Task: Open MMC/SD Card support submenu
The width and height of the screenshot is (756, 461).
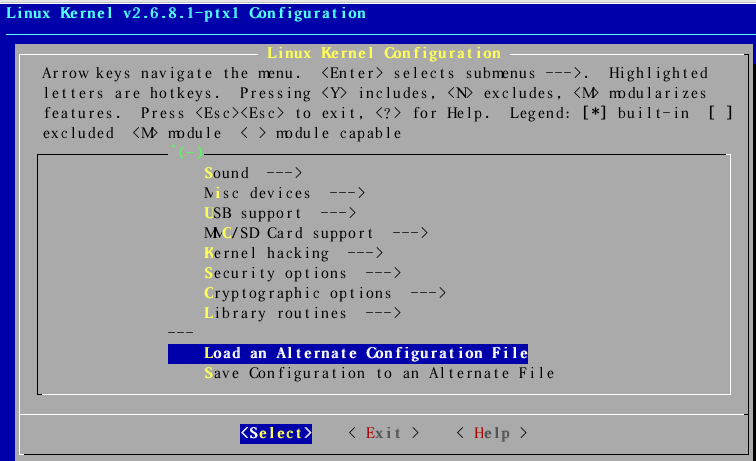Action: 316,233
